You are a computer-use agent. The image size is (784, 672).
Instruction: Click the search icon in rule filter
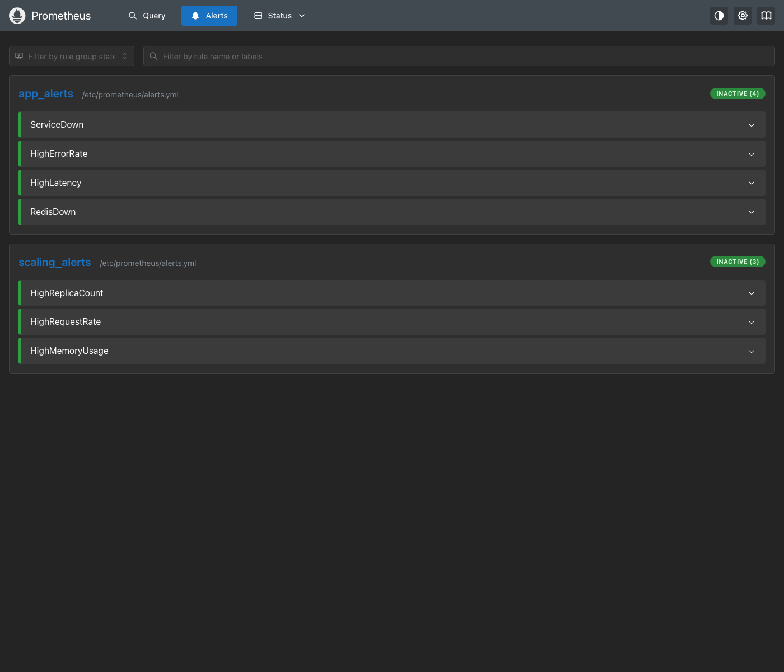153,56
